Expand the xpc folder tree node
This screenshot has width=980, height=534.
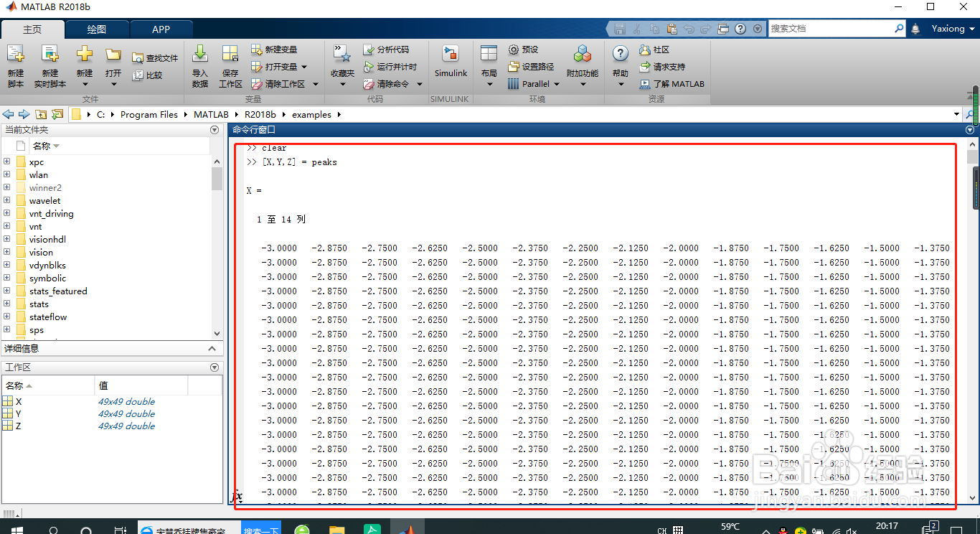(x=6, y=161)
